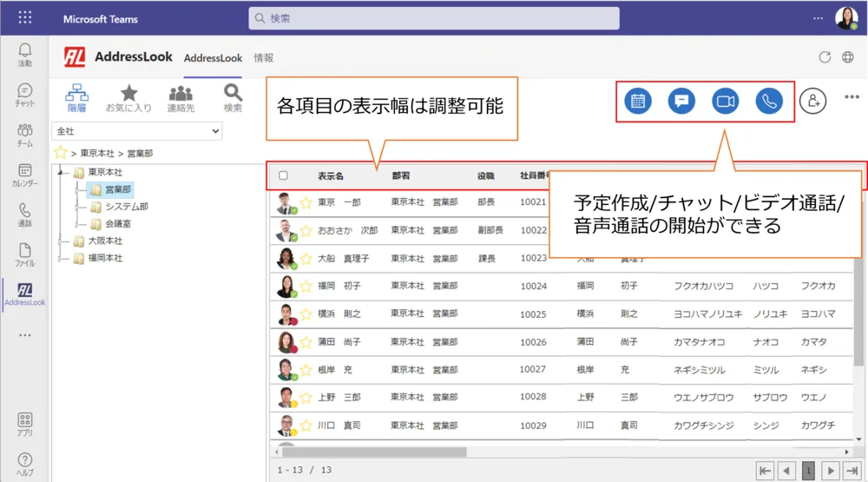This screenshot has height=482, width=868.
Task: Toggle favorite star for 福岡 初子
Action: (306, 286)
